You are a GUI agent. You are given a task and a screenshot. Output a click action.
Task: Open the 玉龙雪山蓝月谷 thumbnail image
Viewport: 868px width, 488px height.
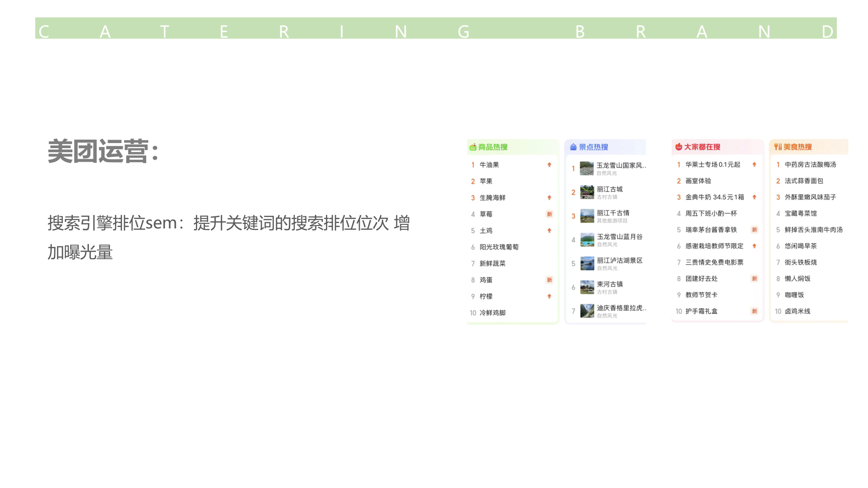587,239
